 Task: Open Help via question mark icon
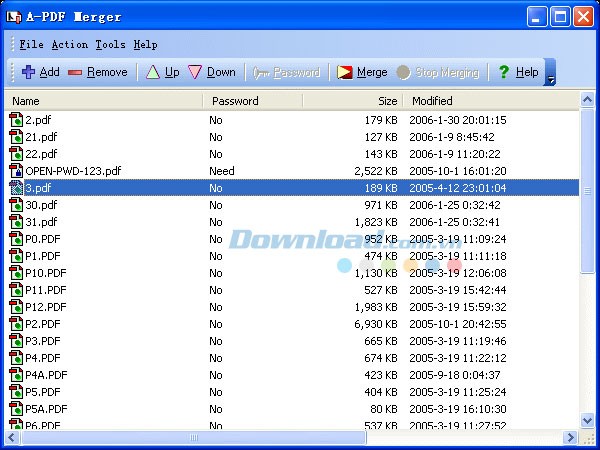[x=504, y=72]
